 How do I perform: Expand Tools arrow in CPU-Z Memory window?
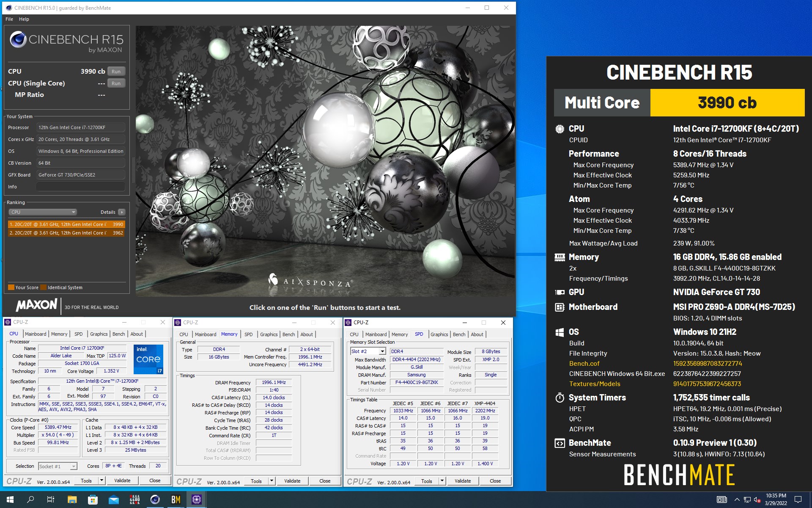tap(272, 481)
